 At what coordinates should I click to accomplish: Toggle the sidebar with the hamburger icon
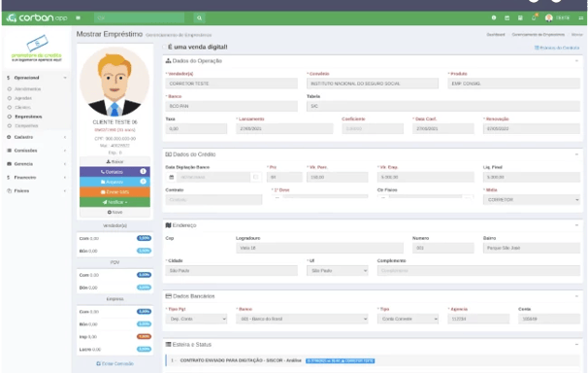pos(78,17)
